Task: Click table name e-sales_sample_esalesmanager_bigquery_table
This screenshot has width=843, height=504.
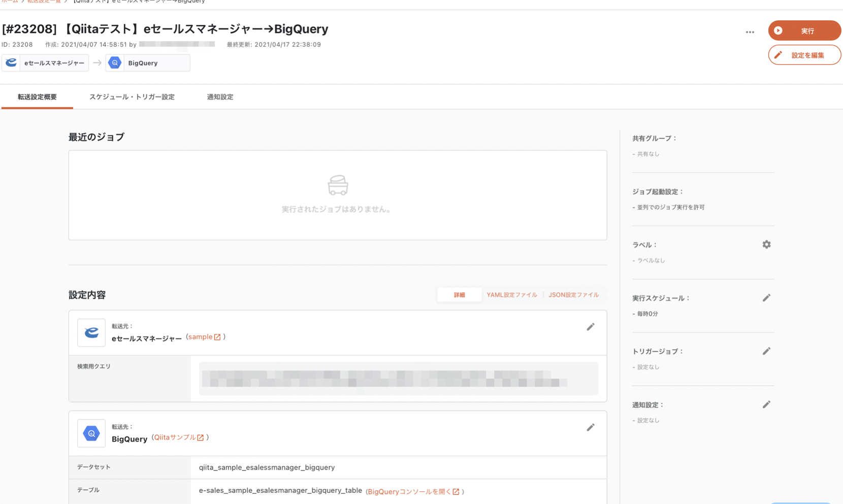Action: [x=280, y=491]
